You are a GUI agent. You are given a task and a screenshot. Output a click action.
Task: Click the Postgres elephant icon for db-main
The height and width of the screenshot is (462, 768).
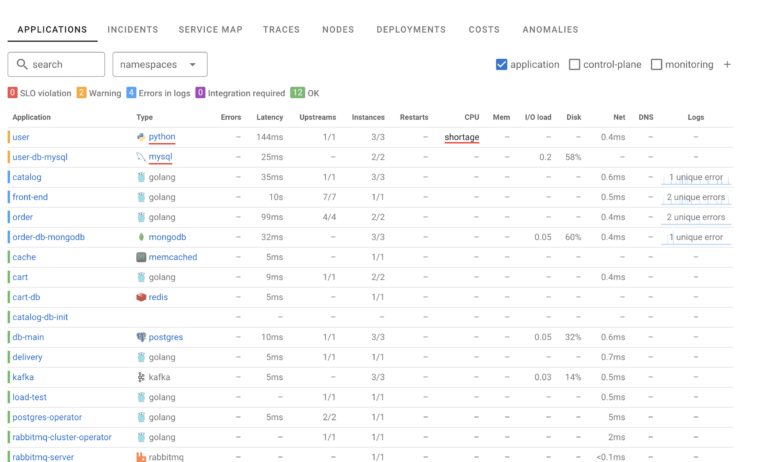(x=141, y=337)
